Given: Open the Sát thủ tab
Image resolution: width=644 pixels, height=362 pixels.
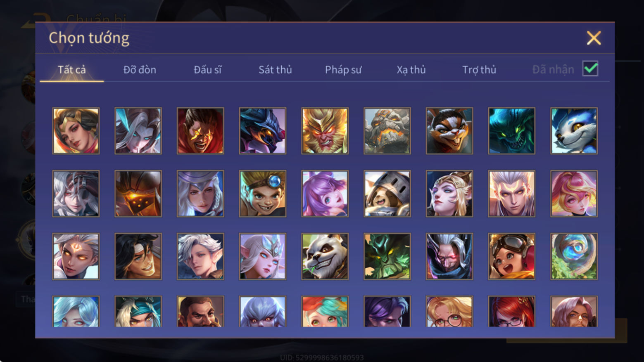Looking at the screenshot, I should pos(275,70).
